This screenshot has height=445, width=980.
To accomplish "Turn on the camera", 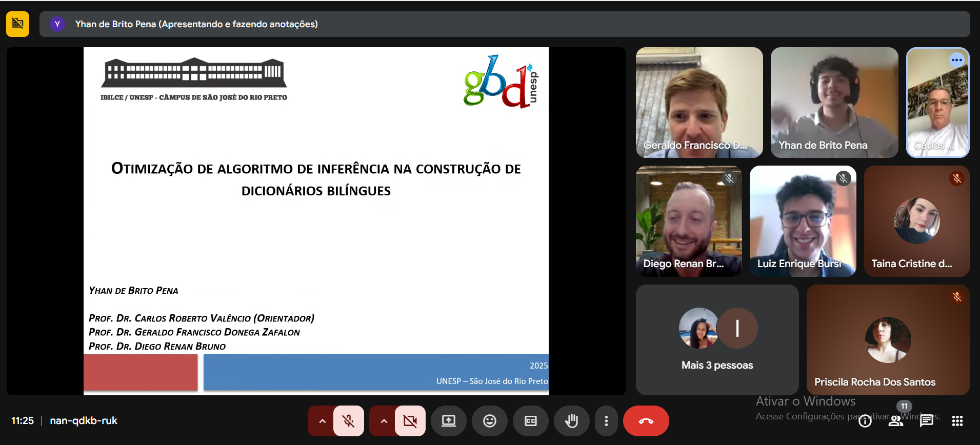I will coord(410,421).
